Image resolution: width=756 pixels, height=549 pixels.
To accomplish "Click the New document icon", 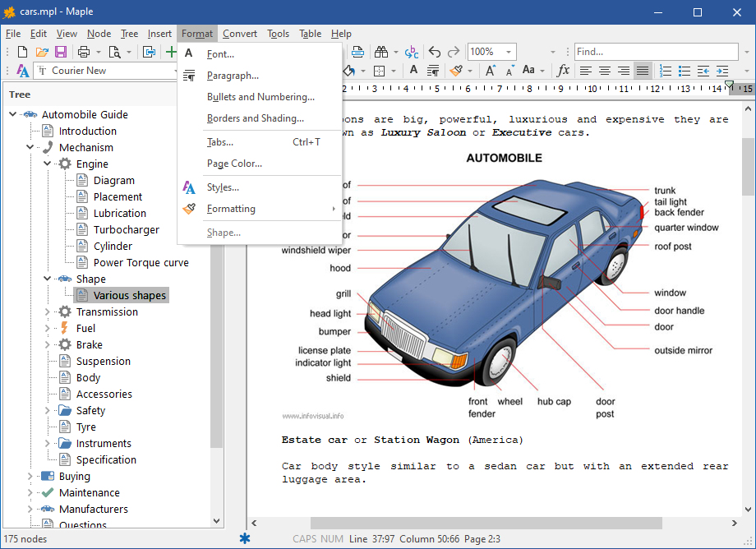I will [x=22, y=52].
